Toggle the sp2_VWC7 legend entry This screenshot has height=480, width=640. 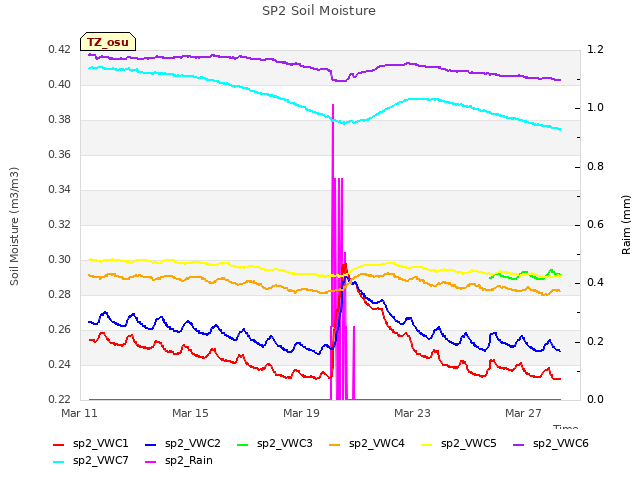click(91, 461)
